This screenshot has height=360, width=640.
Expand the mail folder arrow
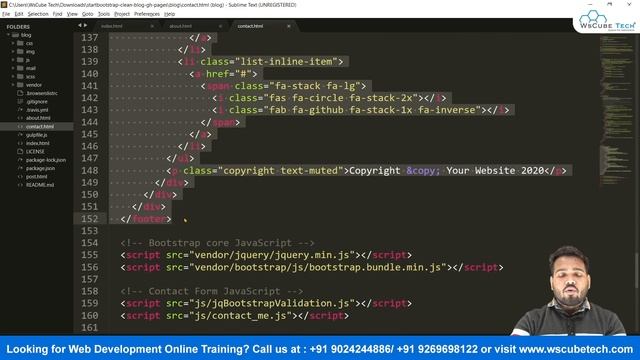13,68
